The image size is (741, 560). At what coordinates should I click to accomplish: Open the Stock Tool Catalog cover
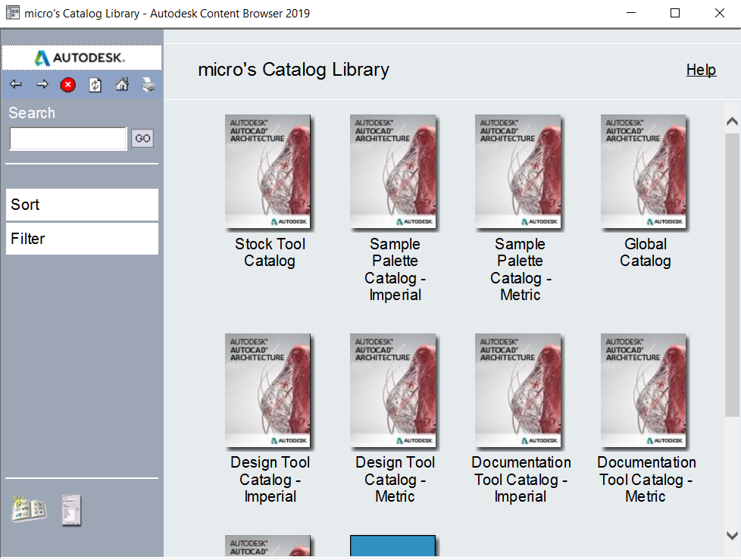268,172
